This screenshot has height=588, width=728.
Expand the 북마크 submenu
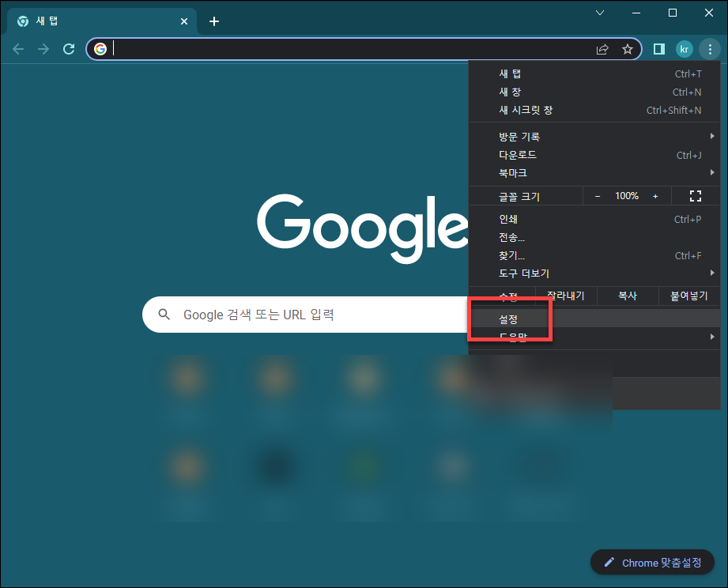pyautogui.click(x=594, y=172)
